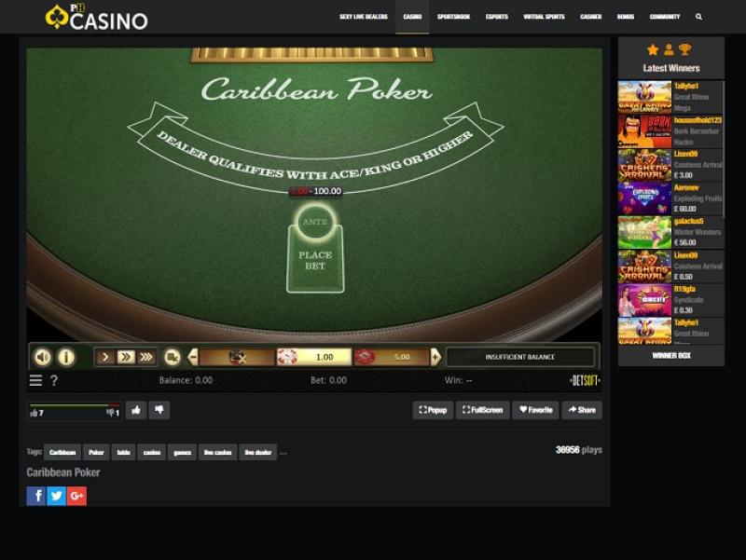This screenshot has height=560, width=746.
Task: Open game info with the round i icon
Action: tap(66, 357)
